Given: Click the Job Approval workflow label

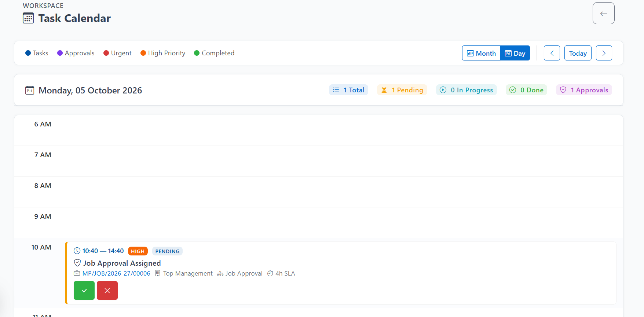Looking at the screenshot, I should (x=244, y=273).
